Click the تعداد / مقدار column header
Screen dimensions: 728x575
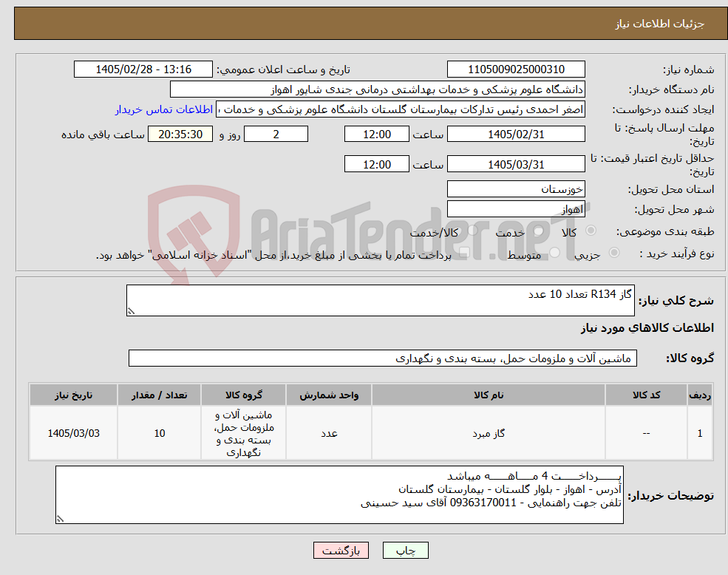tap(159, 395)
